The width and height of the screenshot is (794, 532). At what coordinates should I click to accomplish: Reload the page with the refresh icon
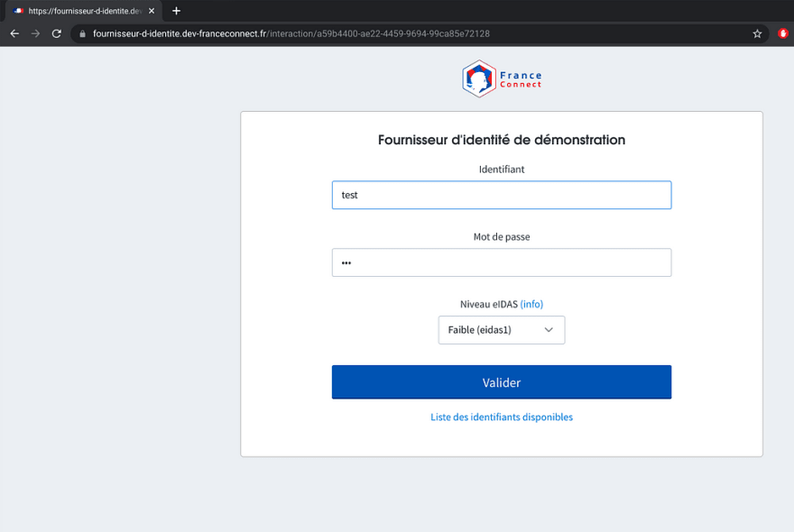57,33
